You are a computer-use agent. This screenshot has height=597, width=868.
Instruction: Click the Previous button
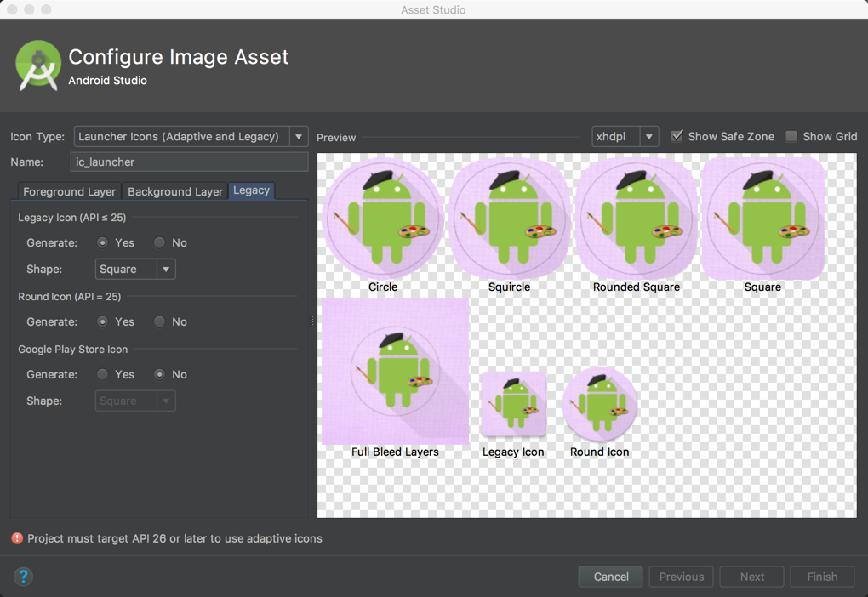(x=681, y=577)
